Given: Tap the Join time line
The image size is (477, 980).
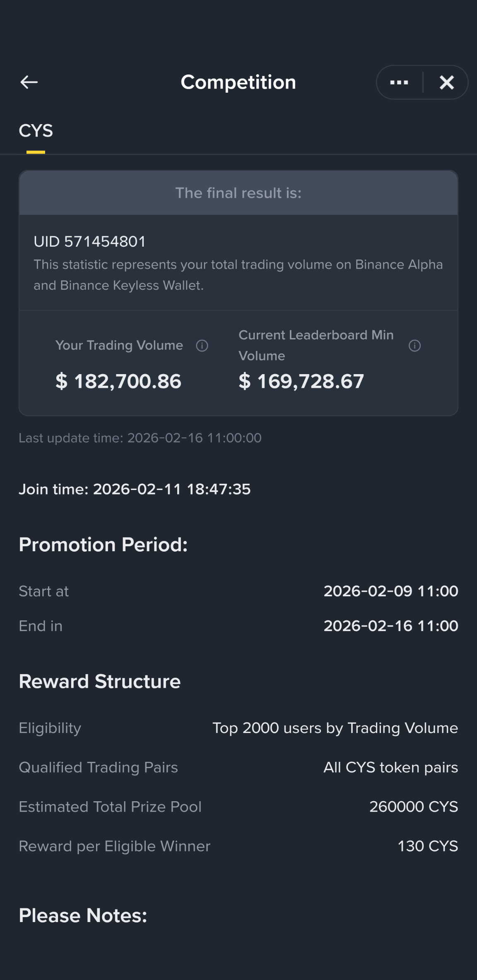Looking at the screenshot, I should [135, 489].
